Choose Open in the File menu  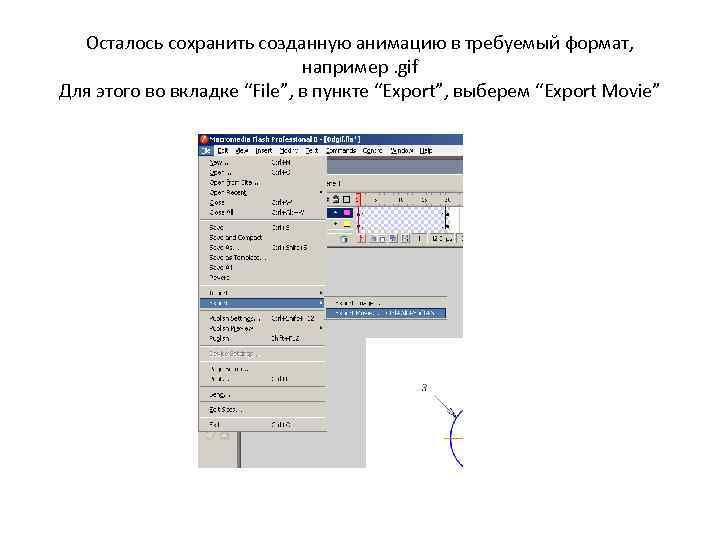point(263,173)
